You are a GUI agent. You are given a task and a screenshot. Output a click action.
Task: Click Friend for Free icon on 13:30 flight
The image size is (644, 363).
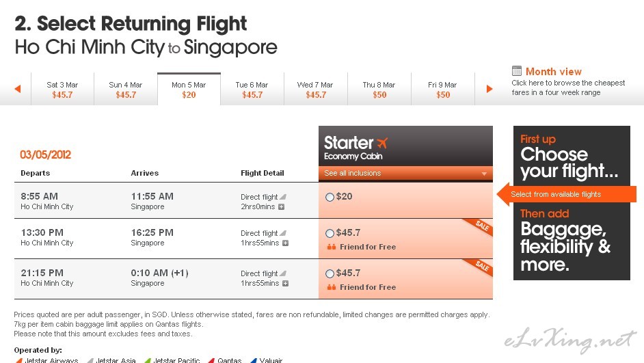[332, 247]
